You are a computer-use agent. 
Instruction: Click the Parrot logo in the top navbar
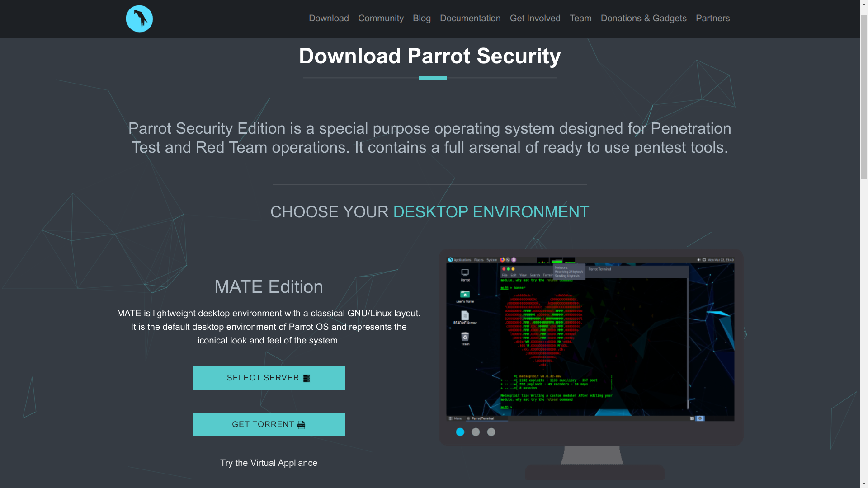tap(139, 19)
